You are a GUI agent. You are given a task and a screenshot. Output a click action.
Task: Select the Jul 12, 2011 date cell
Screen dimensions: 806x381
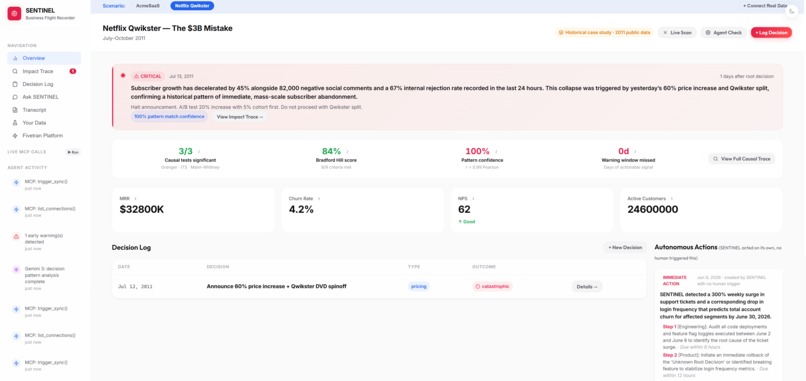tap(135, 286)
